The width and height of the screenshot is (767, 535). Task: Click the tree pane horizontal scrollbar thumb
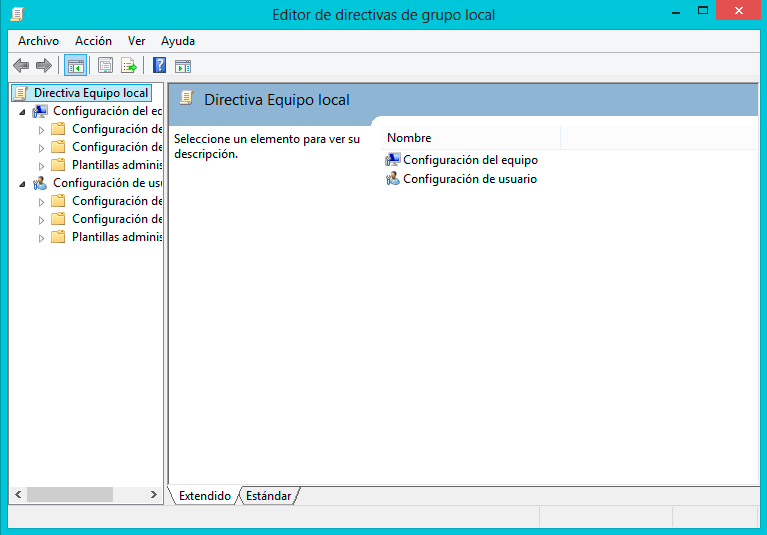coord(70,494)
